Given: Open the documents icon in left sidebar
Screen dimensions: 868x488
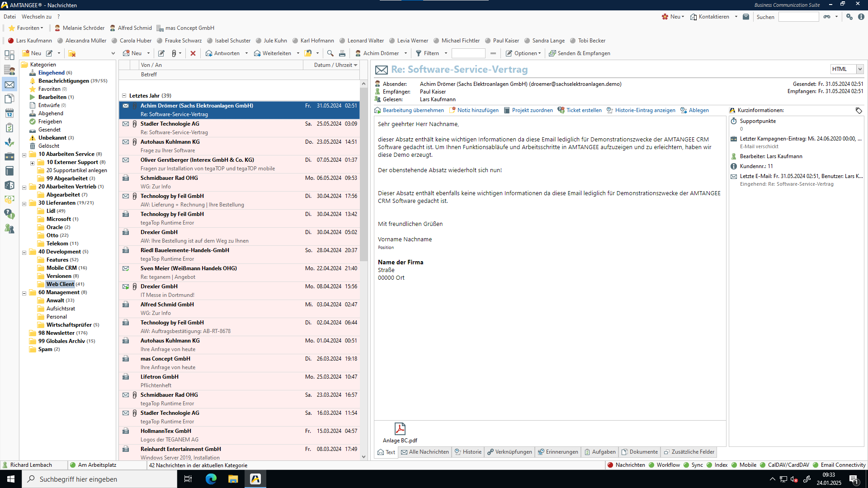Looking at the screenshot, I should click(9, 99).
